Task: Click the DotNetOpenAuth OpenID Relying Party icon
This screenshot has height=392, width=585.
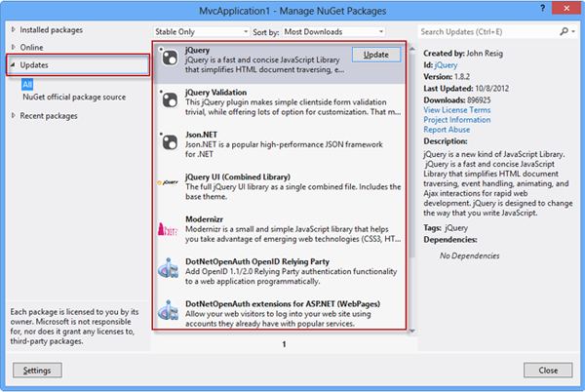Action: (x=168, y=268)
